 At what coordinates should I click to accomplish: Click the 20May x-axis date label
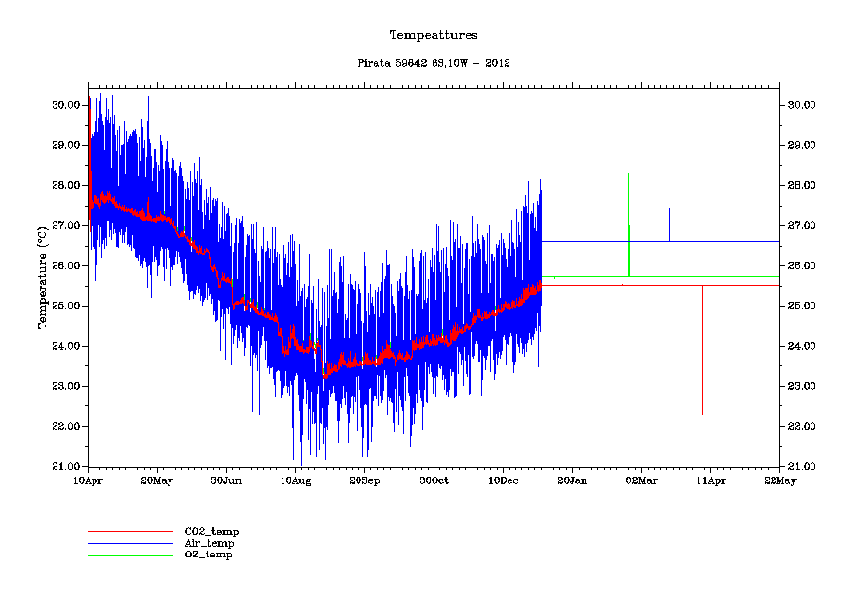[157, 480]
